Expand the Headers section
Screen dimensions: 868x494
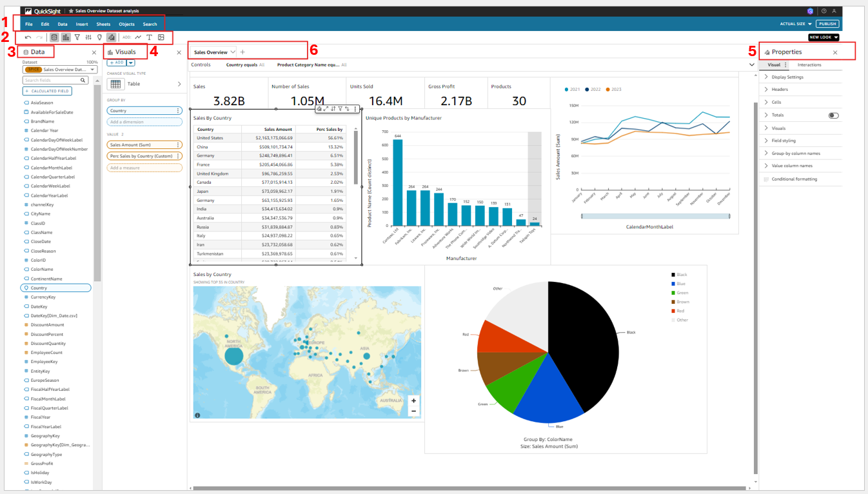pos(800,90)
